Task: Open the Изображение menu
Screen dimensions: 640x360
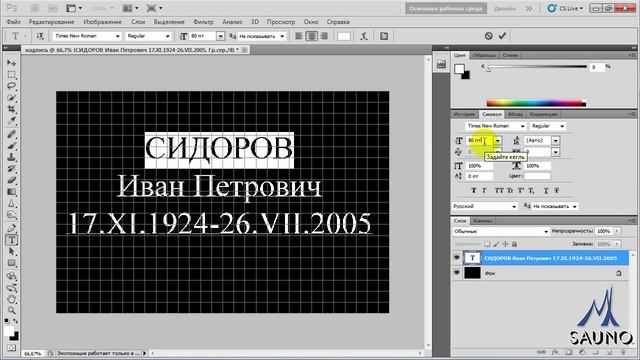Action: pyautogui.click(x=102, y=22)
